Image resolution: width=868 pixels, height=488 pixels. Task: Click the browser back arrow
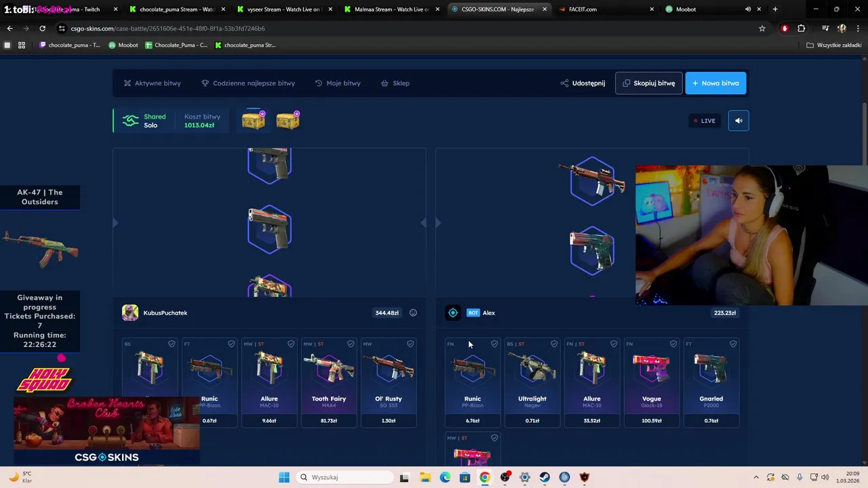9,28
